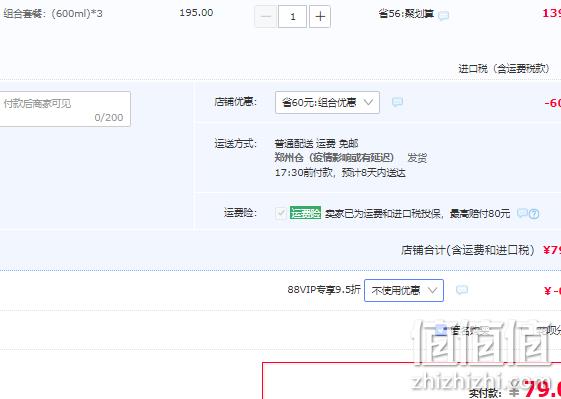Expand the 省60元:组合优惠 store discount dropdown
The height and width of the screenshot is (399, 561).
327,103
